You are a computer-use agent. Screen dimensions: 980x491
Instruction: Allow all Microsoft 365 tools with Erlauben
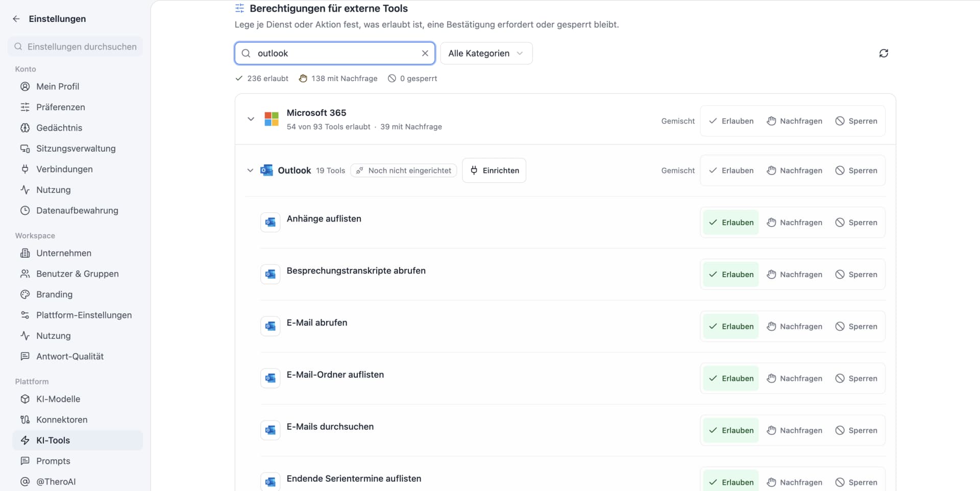[x=731, y=121]
